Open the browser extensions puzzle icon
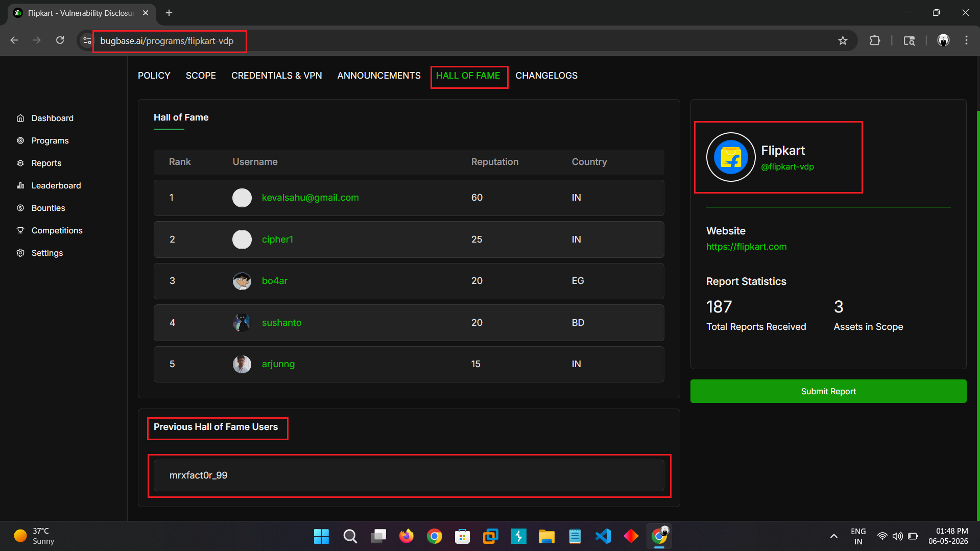 click(875, 40)
